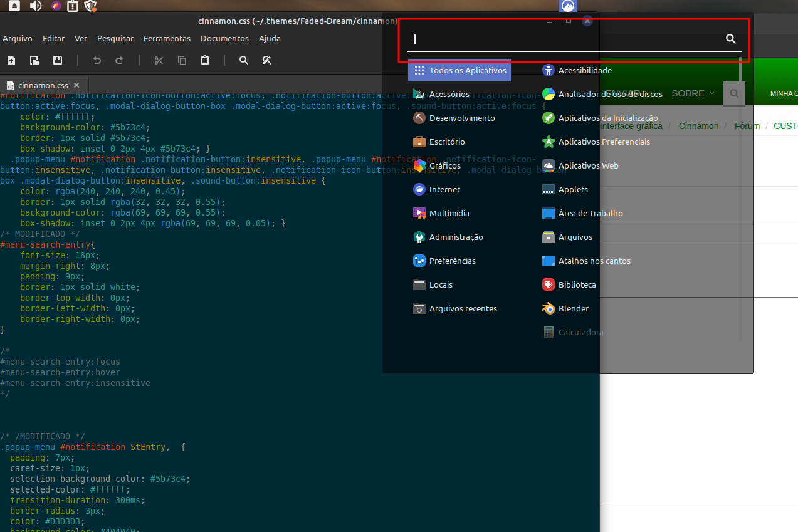The height and width of the screenshot is (532, 798).
Task: Open the Documentos menu
Action: pyautogui.click(x=224, y=38)
